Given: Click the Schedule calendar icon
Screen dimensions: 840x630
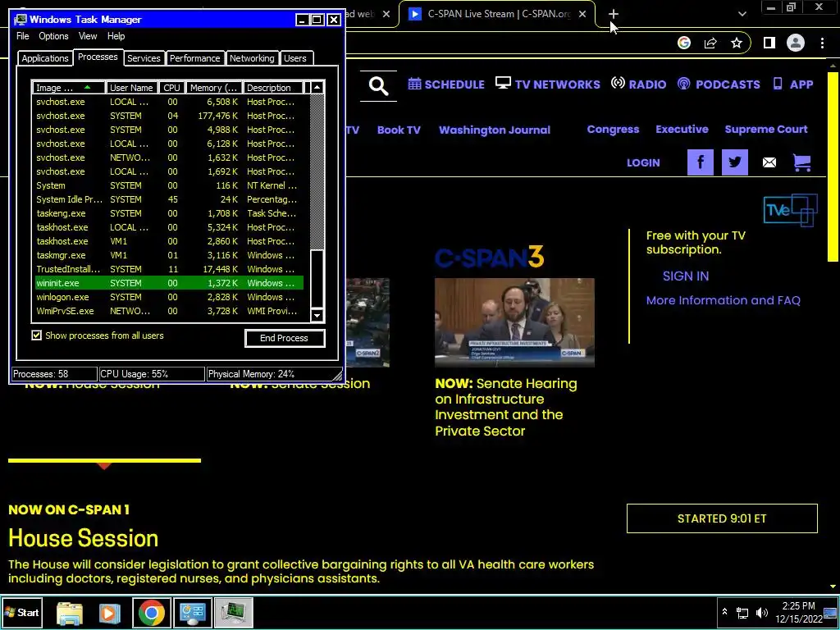Looking at the screenshot, I should pos(414,84).
